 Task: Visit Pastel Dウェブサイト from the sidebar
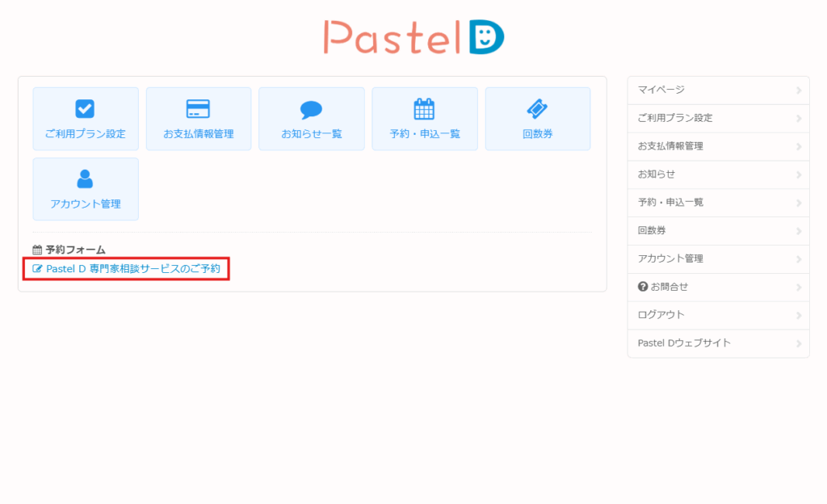pos(684,343)
